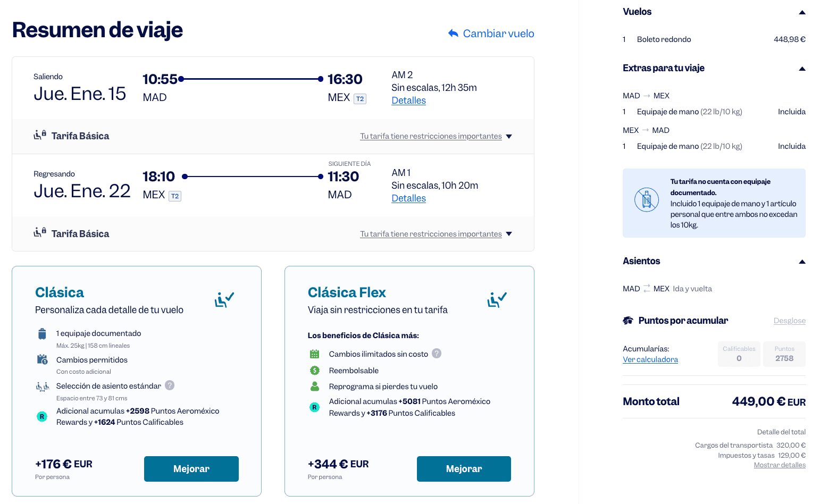820x504 pixels.
Task: Collapse the Vuelos section
Action: (x=802, y=12)
